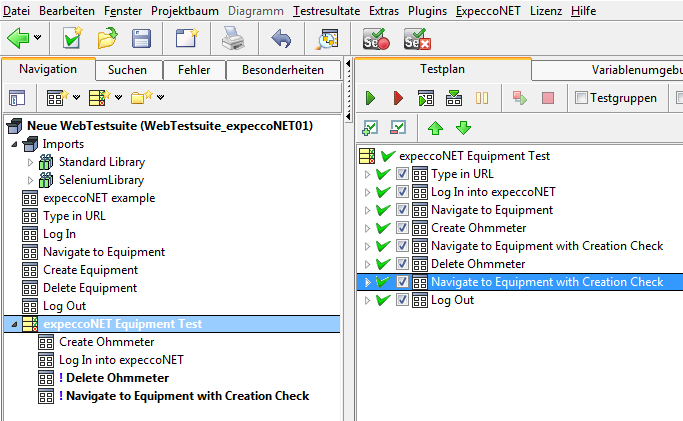Move test item up with green up arrow
683x421 pixels.
coord(435,128)
